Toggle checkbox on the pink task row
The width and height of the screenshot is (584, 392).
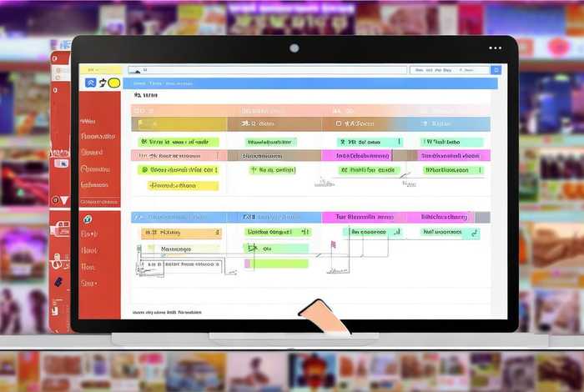point(143,156)
